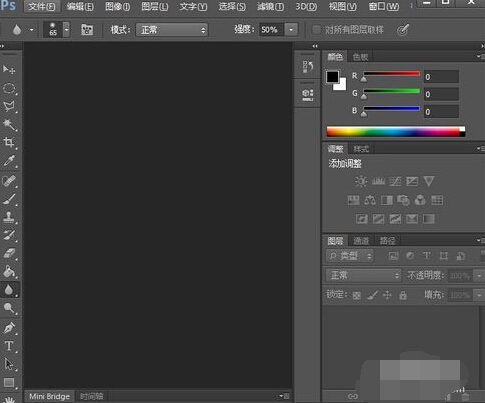This screenshot has width=485, height=403.
Task: Switch to the 通道 tab
Action: [361, 241]
